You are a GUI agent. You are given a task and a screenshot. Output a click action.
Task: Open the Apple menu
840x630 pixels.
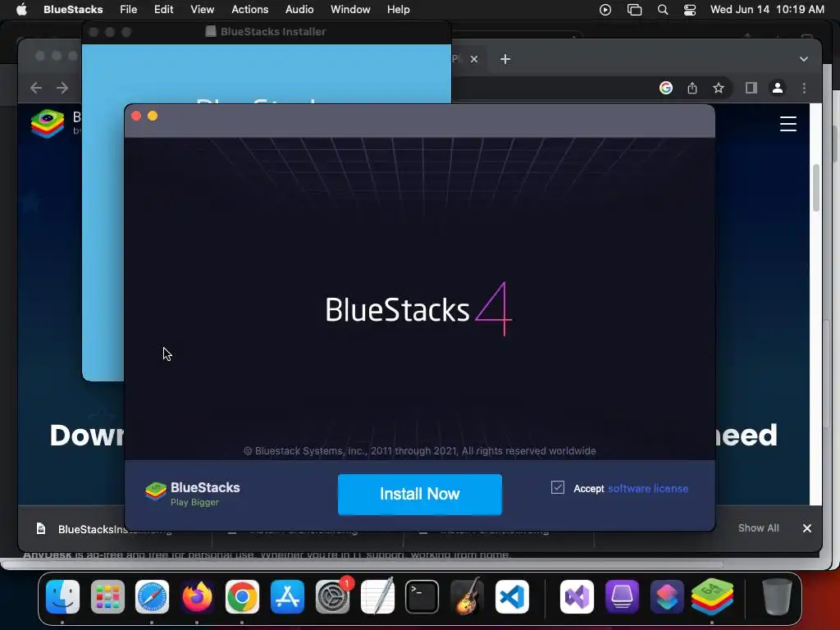click(x=21, y=10)
